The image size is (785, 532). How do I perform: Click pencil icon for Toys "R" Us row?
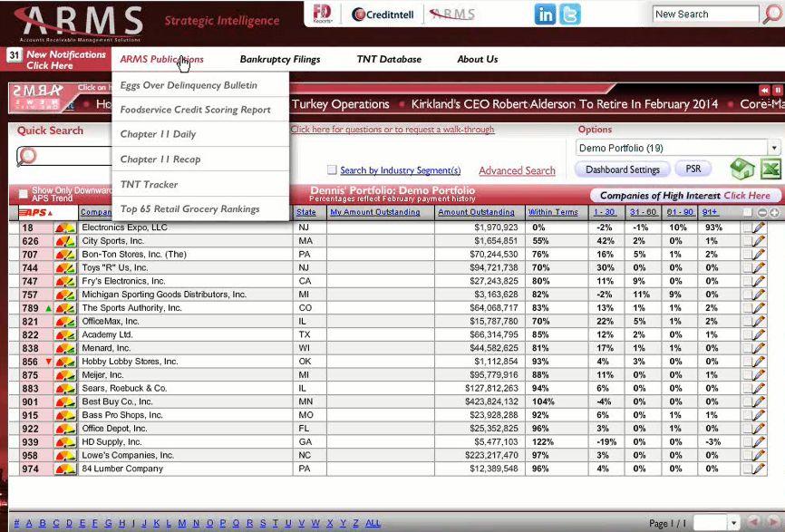[x=759, y=267]
